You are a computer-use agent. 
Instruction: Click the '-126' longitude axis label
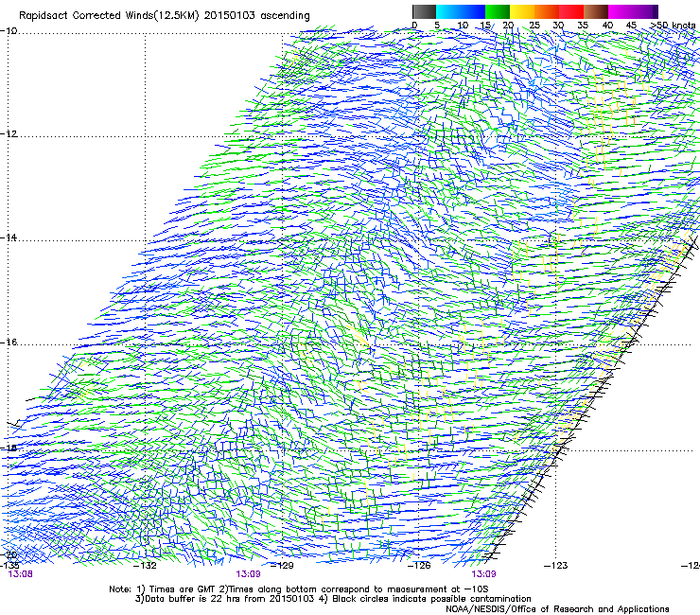click(419, 566)
